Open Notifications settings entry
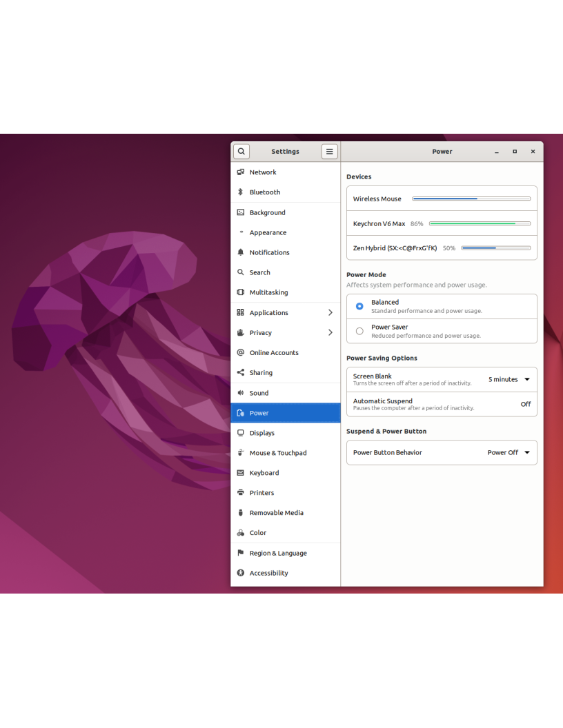The height and width of the screenshot is (728, 563). tap(285, 252)
